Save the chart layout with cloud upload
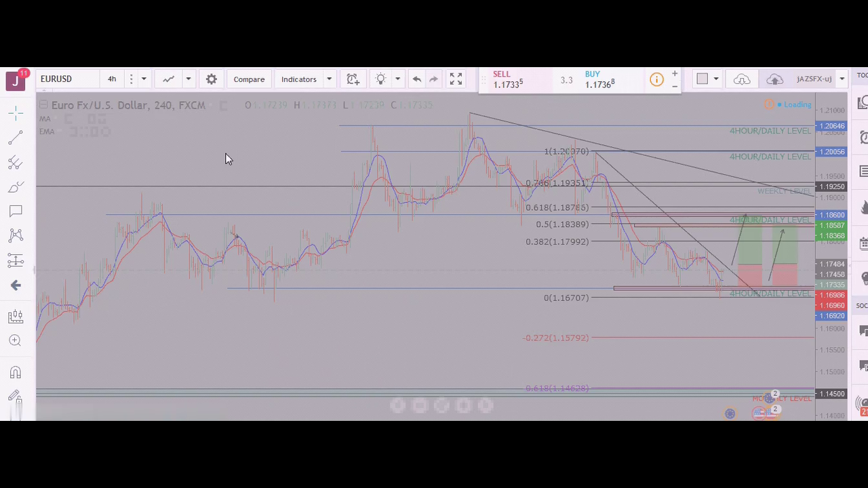The height and width of the screenshot is (488, 868). point(774,79)
